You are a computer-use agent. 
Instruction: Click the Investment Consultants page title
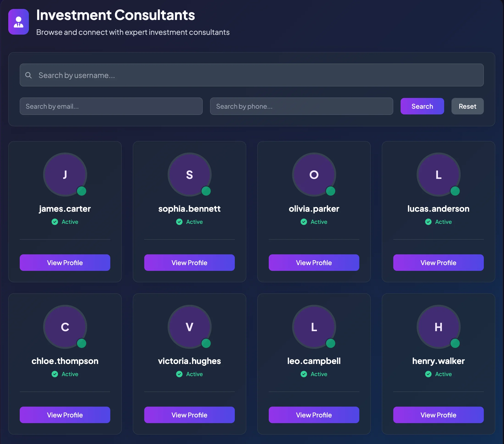pos(115,15)
